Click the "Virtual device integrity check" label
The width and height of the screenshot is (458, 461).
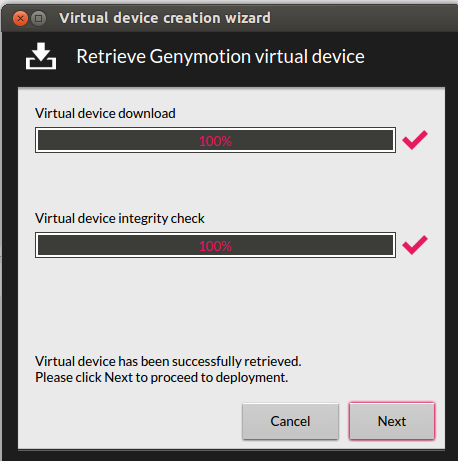tap(120, 219)
